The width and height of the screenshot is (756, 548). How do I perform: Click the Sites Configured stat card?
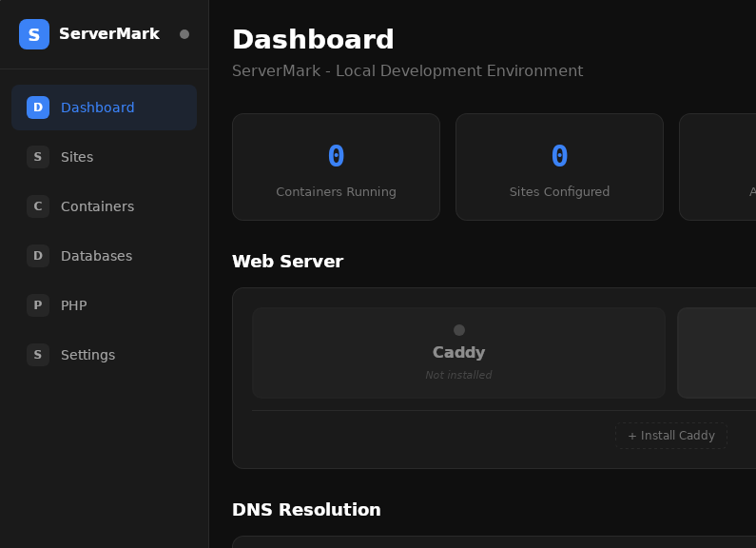pyautogui.click(x=559, y=166)
